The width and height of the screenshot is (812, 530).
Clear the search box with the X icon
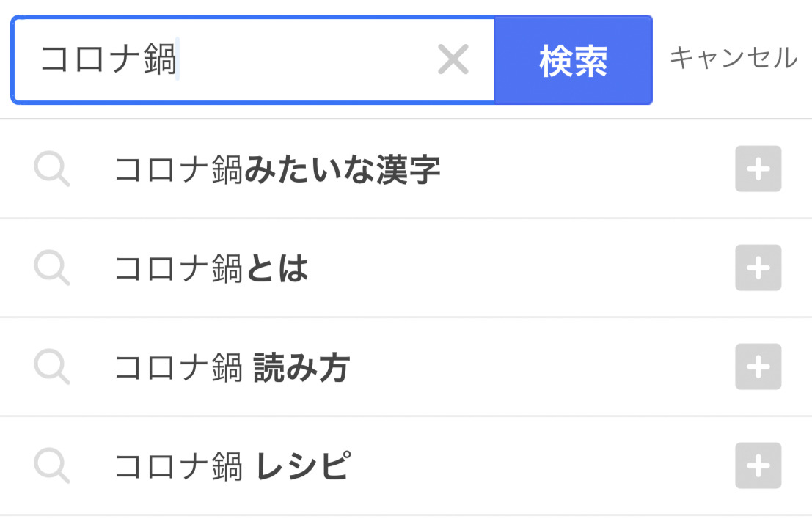click(453, 59)
